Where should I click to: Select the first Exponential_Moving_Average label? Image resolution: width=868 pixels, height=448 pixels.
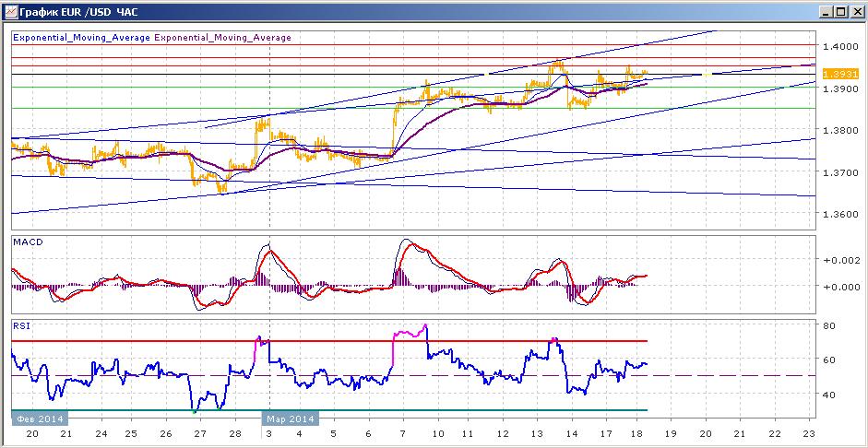coord(81,38)
